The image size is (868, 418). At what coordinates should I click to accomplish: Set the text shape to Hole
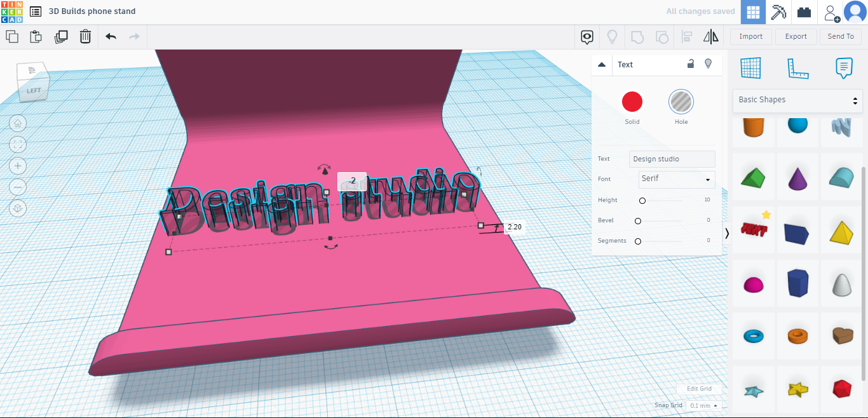pyautogui.click(x=681, y=102)
